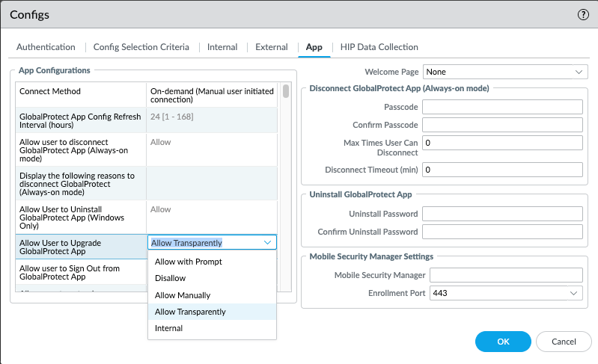Open the External tab
Screen dimensions: 598x364
point(271,47)
